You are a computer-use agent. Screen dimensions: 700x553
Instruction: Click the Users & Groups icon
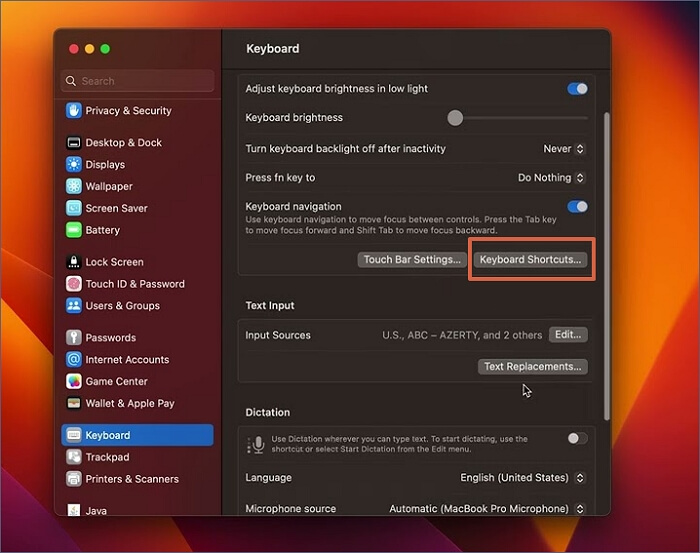tap(74, 305)
